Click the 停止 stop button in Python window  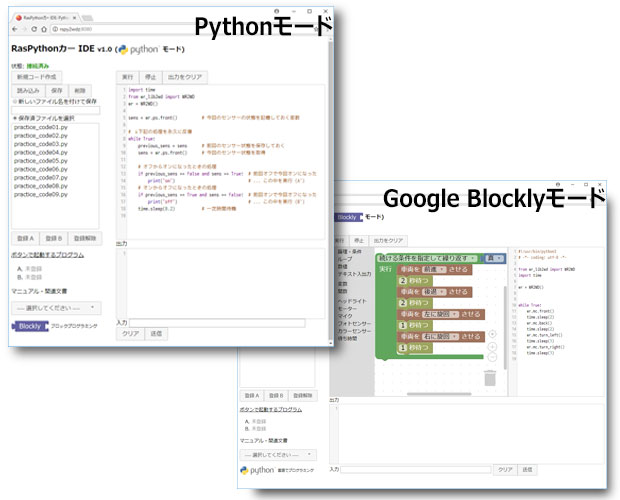(x=151, y=77)
